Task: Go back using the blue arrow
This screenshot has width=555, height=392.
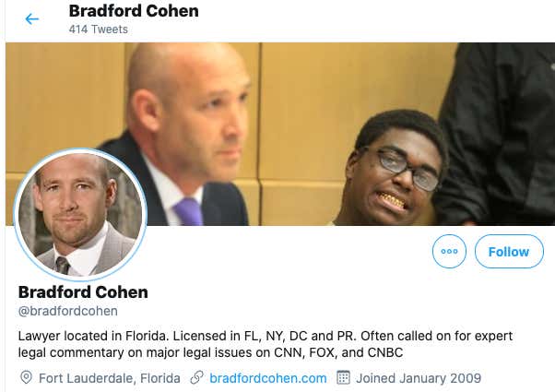Action: (32, 18)
